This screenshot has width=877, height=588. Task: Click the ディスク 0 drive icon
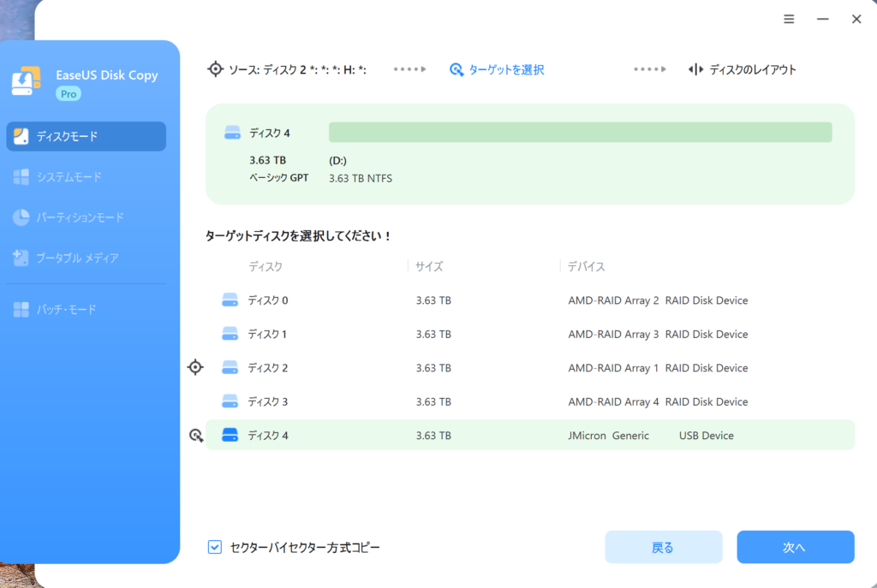[230, 300]
